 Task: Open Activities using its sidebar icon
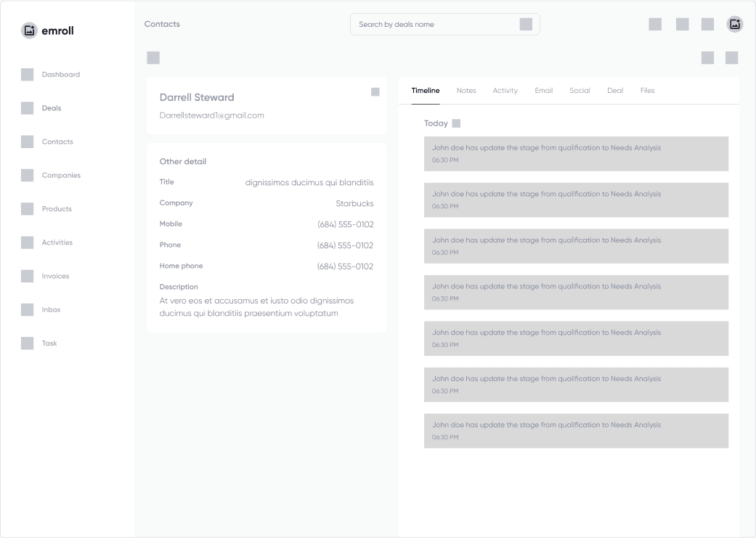28,242
